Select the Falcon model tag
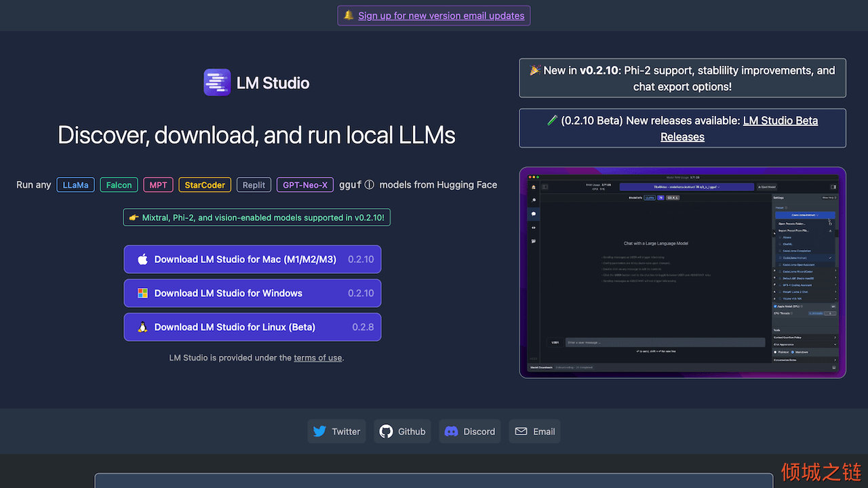Image resolution: width=868 pixels, height=488 pixels. click(119, 184)
